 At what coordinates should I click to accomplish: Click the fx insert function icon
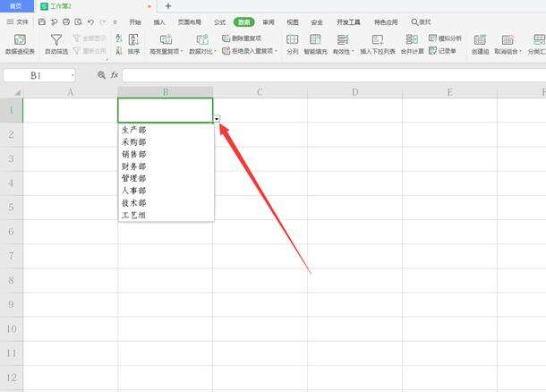tap(115, 74)
